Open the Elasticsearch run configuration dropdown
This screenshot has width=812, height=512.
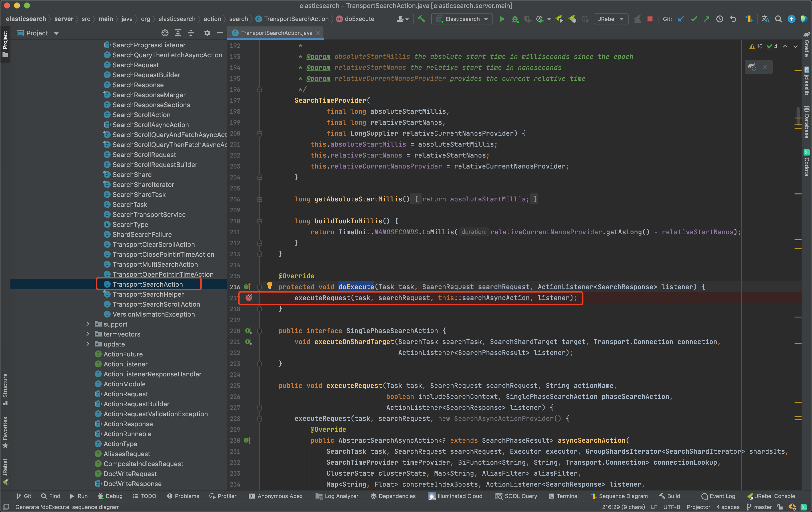pos(462,19)
